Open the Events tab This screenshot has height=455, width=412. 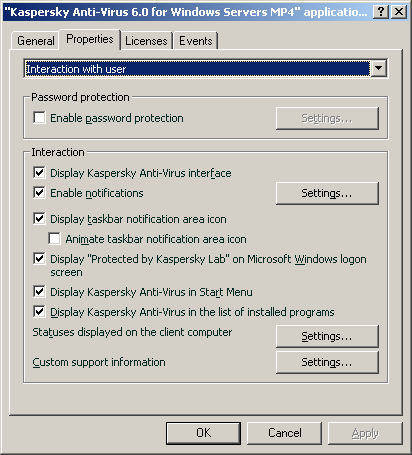pyautogui.click(x=196, y=41)
